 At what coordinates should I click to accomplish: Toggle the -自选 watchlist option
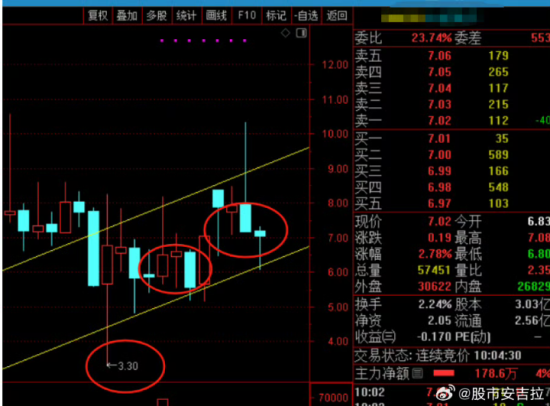307,15
